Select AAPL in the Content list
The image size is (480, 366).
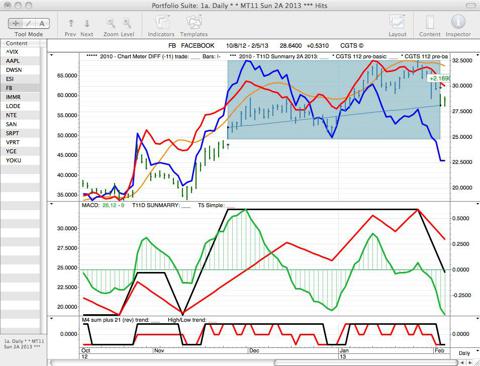21,61
